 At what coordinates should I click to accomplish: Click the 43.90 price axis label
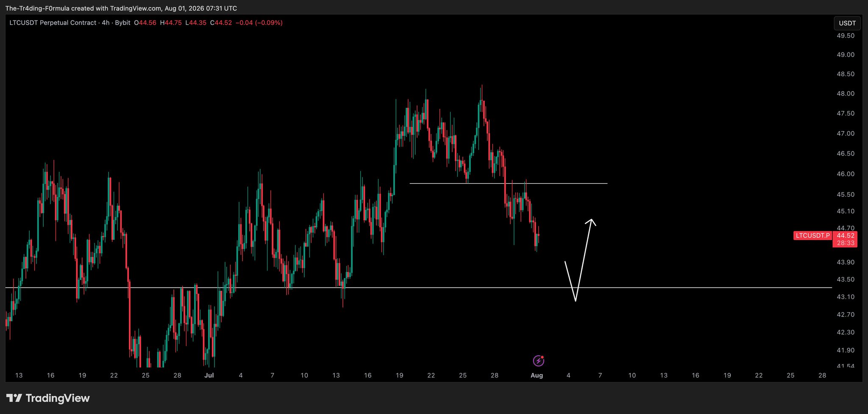pyautogui.click(x=846, y=262)
